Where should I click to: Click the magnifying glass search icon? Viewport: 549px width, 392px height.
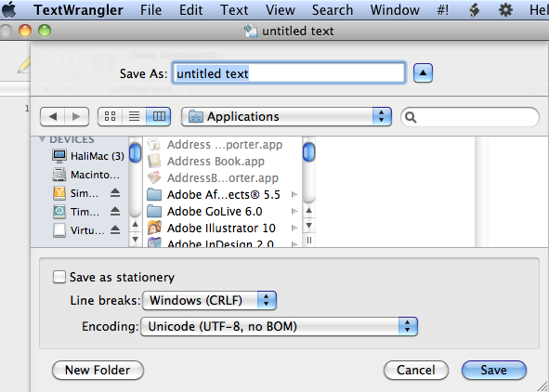(x=411, y=117)
